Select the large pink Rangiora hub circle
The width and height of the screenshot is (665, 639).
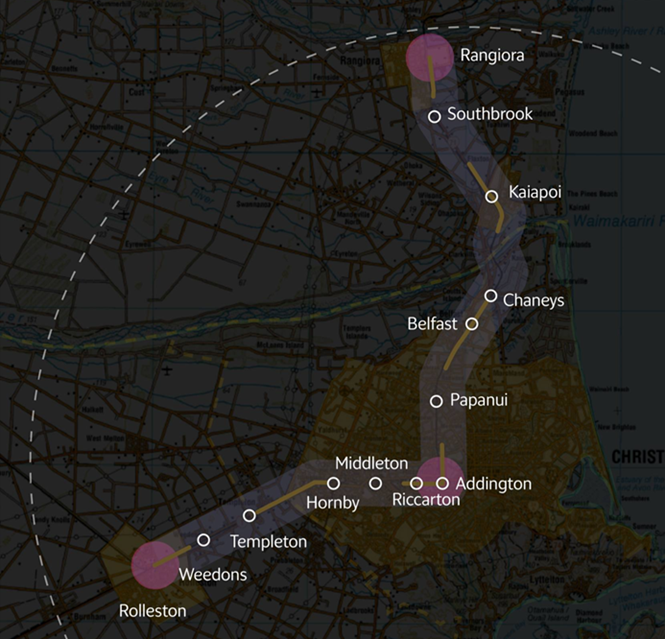[430, 57]
